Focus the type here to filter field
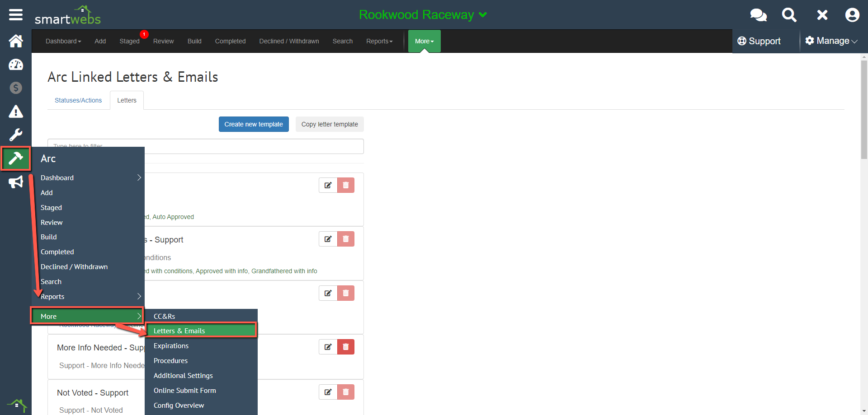Screen dimensions: 868x415 coord(206,146)
